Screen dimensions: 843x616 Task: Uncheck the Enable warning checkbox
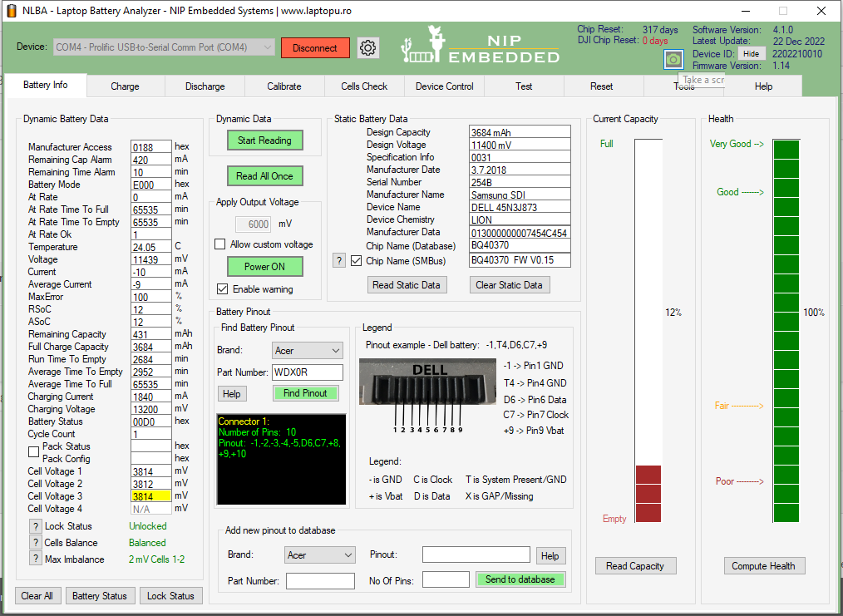[222, 288]
